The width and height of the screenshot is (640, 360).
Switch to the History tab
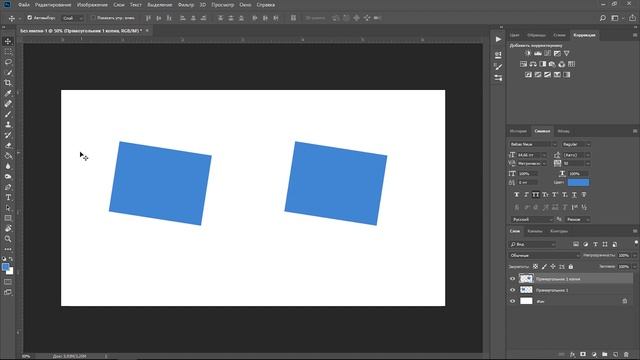(518, 131)
